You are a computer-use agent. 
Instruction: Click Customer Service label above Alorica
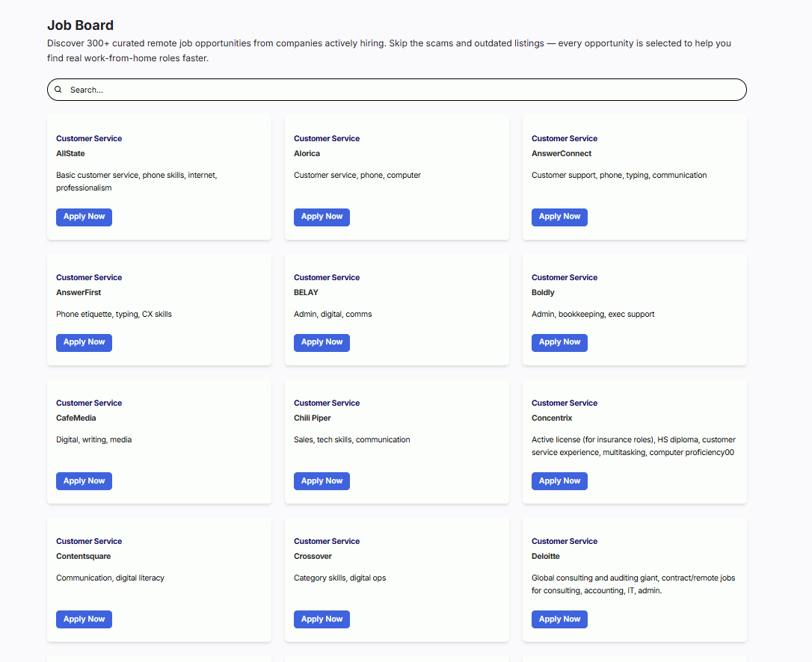pyautogui.click(x=327, y=139)
